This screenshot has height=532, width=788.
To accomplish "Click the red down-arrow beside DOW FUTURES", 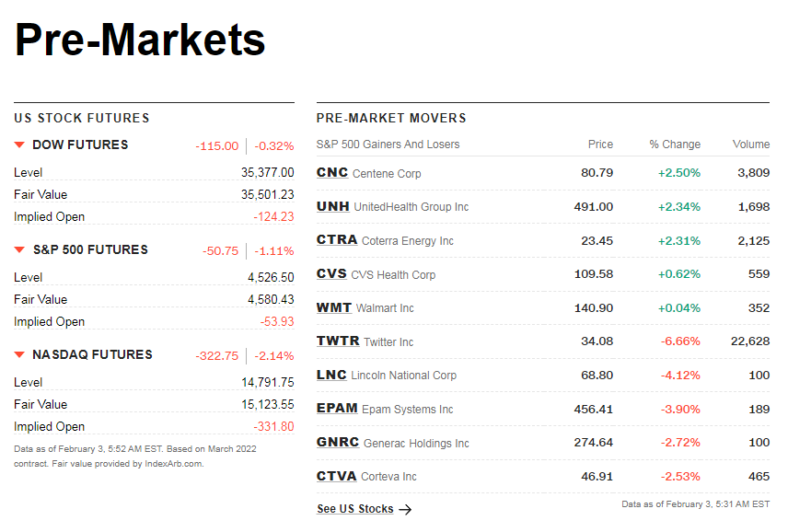I will 19,145.
